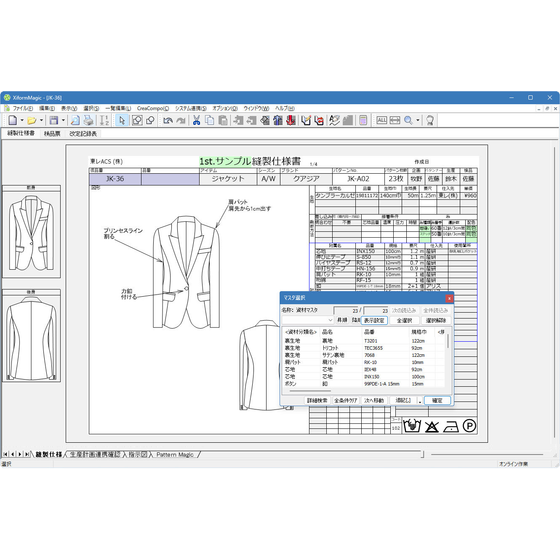This screenshot has height=560, width=560.
Task: Open the 表示 menu
Action: (x=69, y=108)
